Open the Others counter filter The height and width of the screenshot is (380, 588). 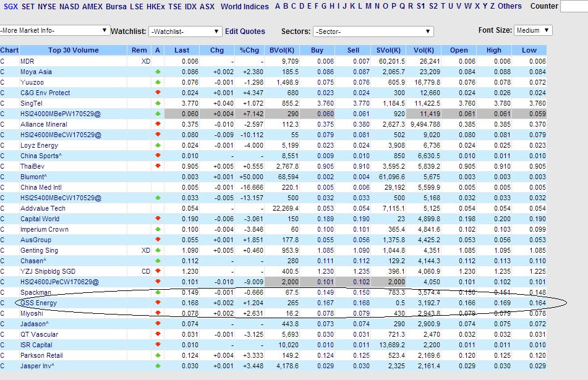coord(509,6)
